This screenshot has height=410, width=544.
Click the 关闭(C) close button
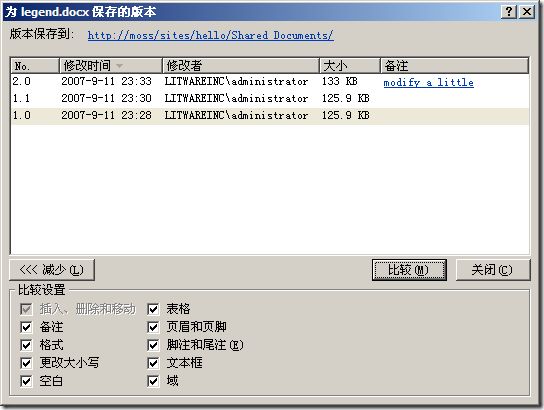tap(493, 270)
